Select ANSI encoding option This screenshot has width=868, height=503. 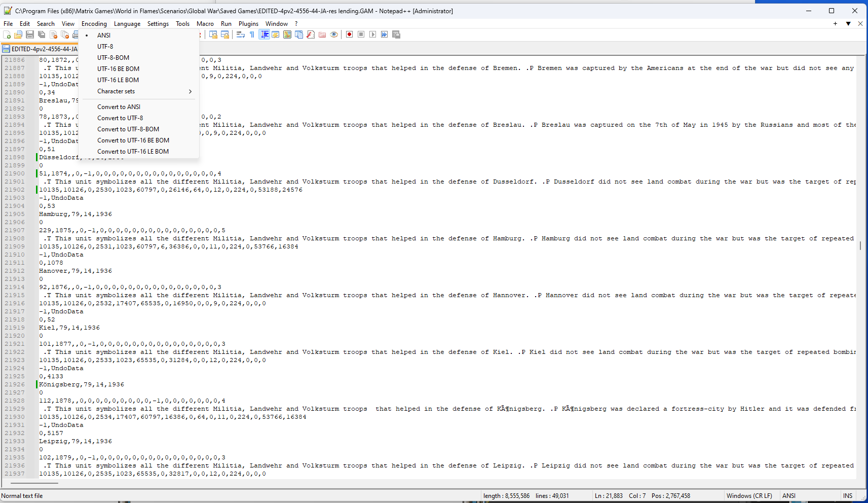tap(139, 35)
